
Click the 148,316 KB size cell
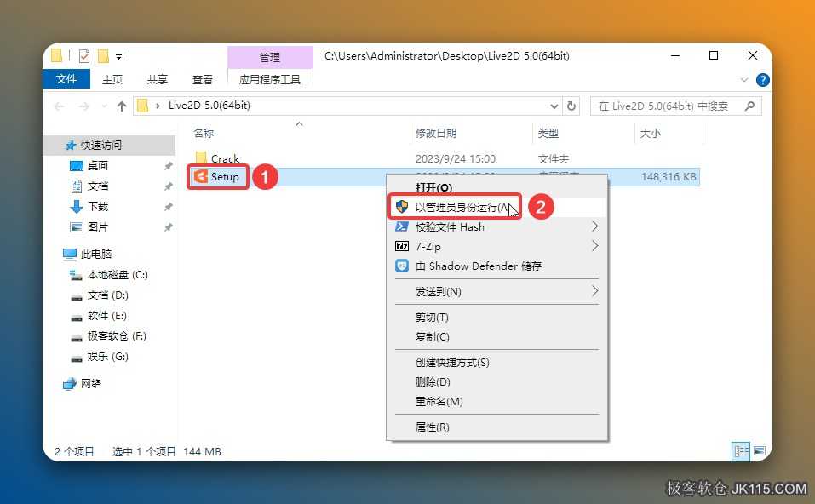pos(669,177)
